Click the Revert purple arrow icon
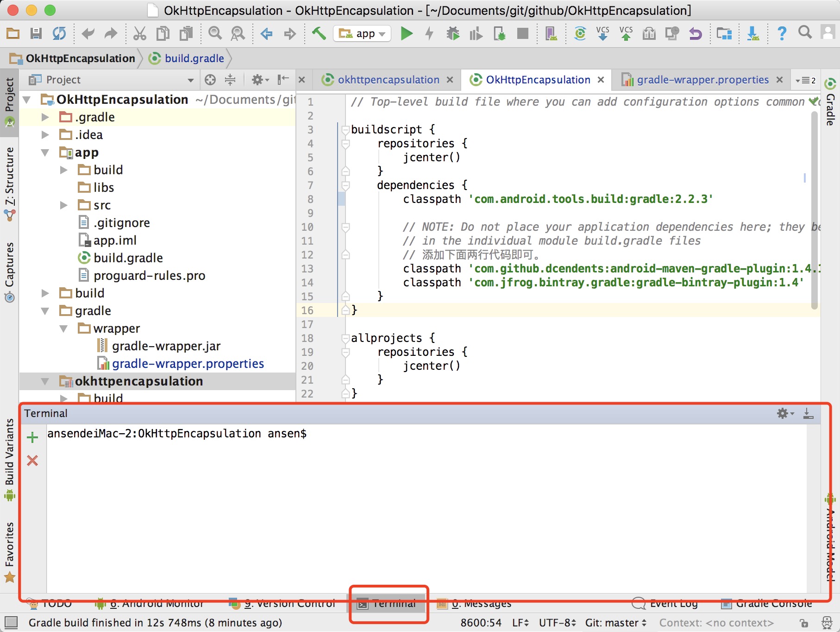Screen dimensions: 840x632 (695, 33)
